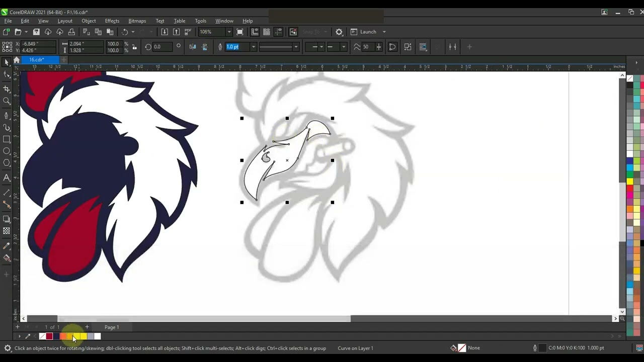644x362 pixels.
Task: Select the Rectangle tool
Action: (x=7, y=139)
